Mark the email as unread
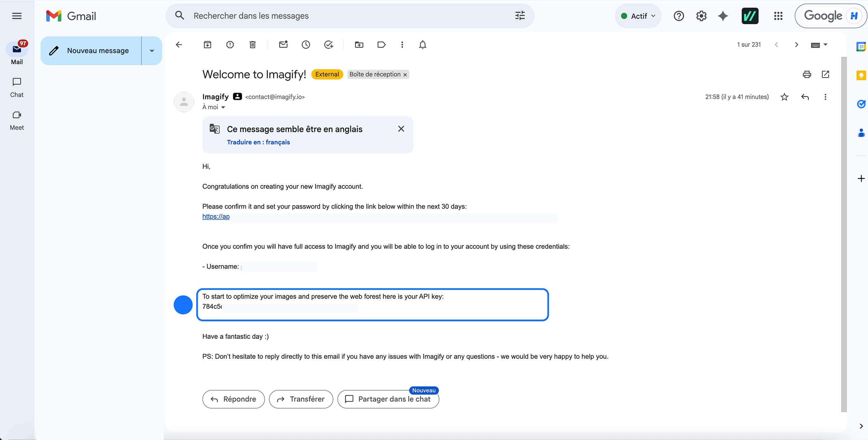 (283, 44)
